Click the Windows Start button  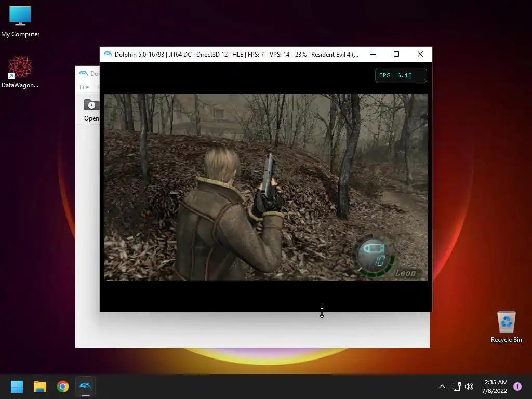(17, 387)
